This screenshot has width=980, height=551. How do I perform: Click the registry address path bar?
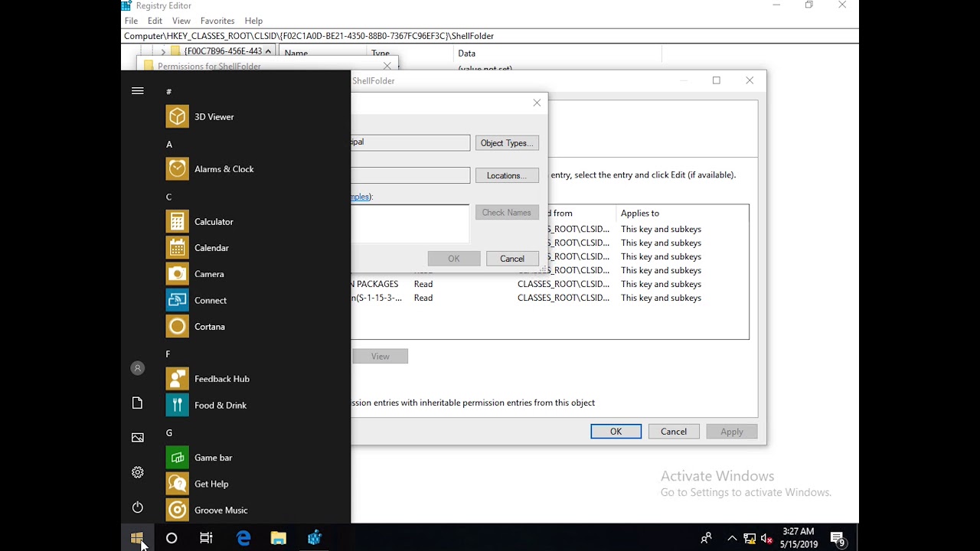[x=490, y=36]
